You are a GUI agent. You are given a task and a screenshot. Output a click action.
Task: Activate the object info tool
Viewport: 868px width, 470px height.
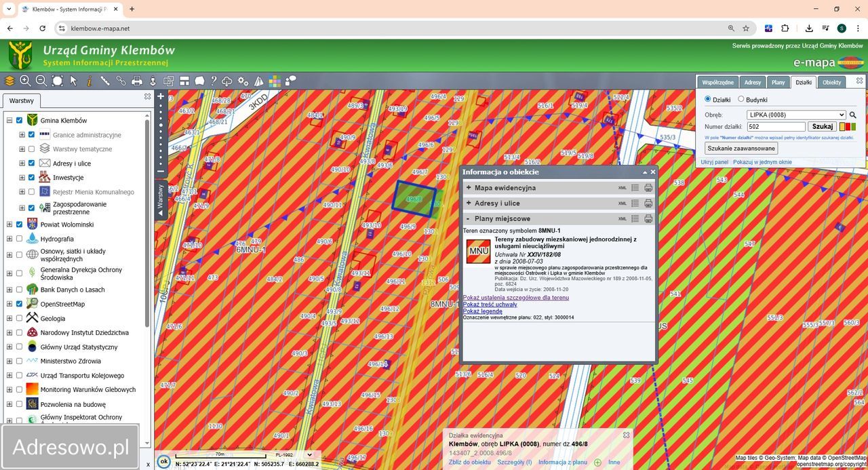[x=89, y=81]
